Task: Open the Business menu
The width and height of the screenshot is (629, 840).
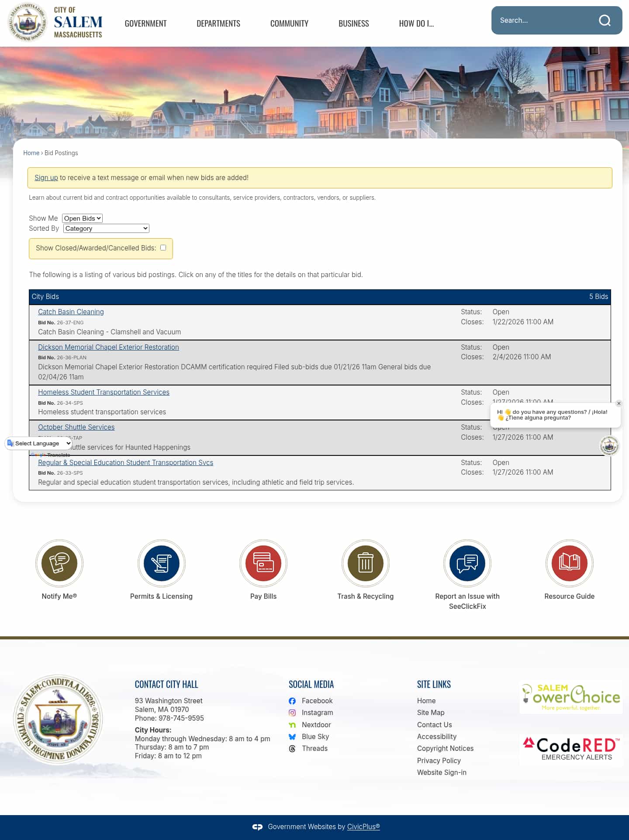Action: [x=354, y=24]
